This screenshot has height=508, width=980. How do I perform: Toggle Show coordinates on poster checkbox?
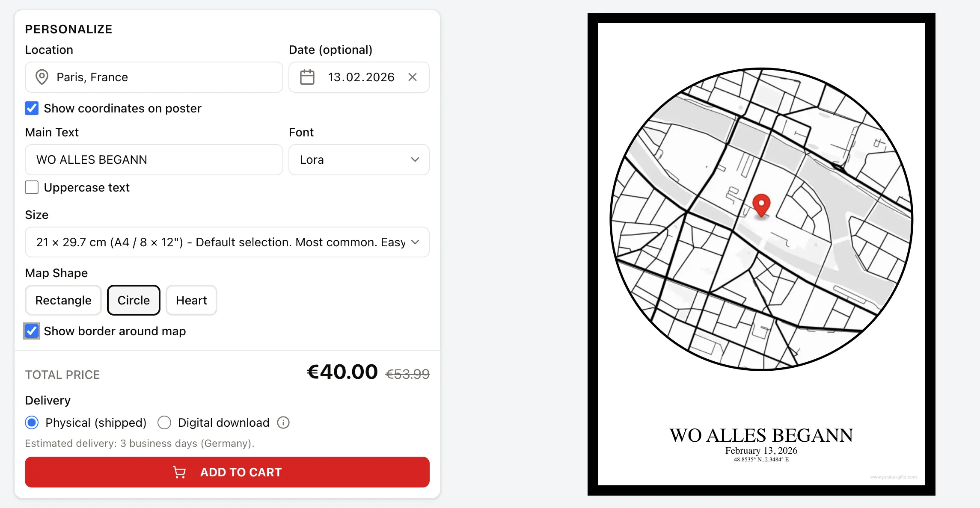(x=32, y=109)
